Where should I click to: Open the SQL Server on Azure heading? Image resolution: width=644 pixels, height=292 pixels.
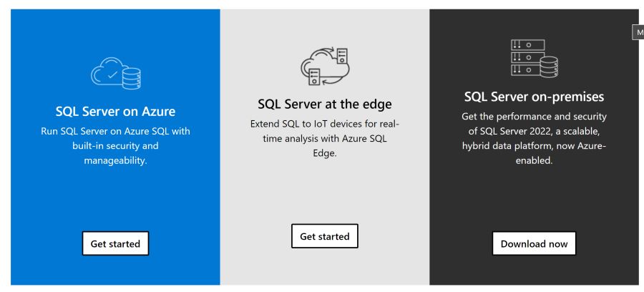coord(115,111)
